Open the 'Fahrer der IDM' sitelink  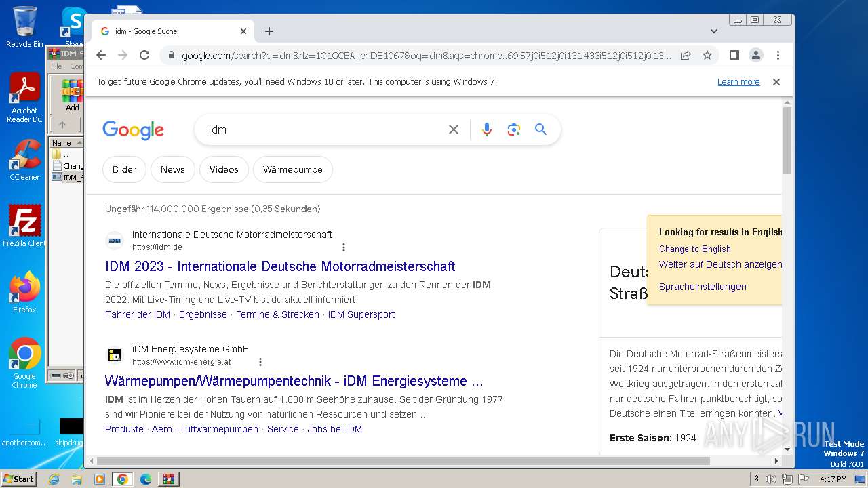138,314
